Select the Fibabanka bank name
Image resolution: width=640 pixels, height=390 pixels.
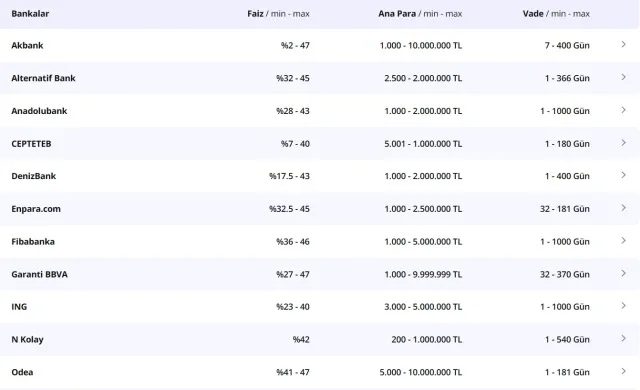(x=33, y=242)
